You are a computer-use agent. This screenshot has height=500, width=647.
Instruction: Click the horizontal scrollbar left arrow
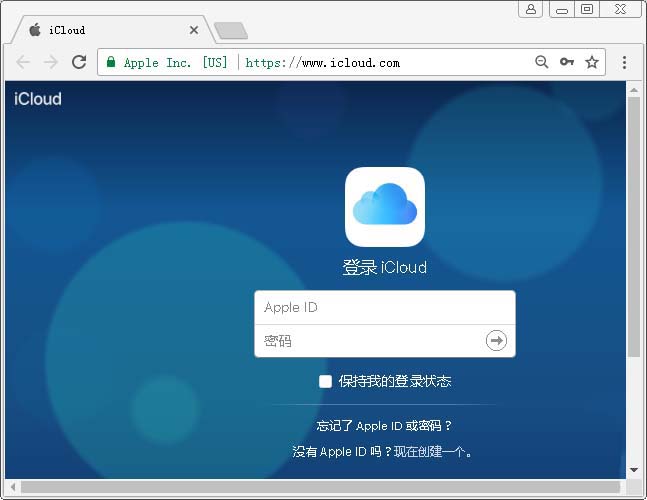coord(13,487)
